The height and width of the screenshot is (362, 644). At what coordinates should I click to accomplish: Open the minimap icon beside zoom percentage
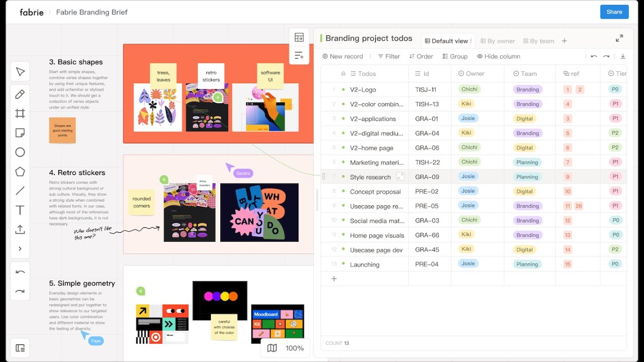click(272, 348)
